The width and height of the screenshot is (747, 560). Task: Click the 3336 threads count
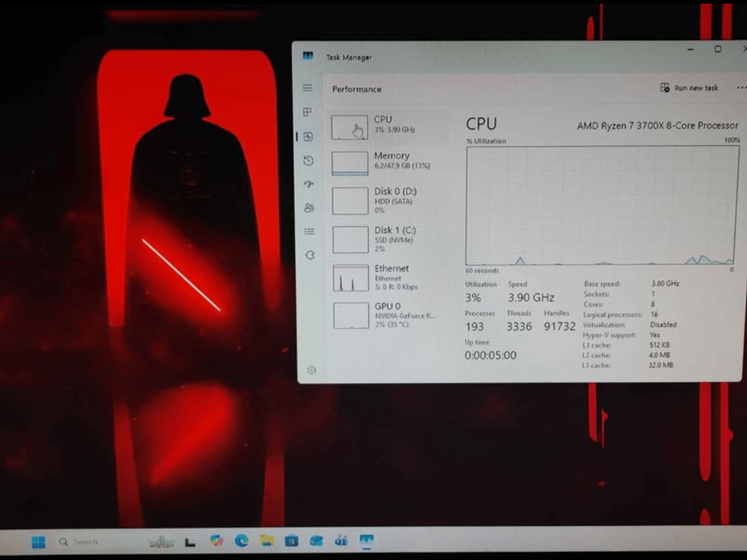coord(519,326)
